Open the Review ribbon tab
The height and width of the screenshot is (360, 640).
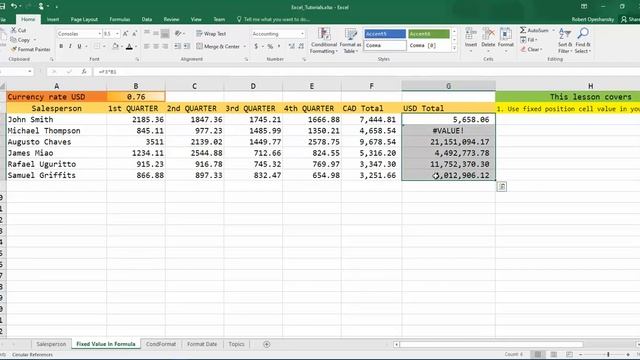click(171, 19)
